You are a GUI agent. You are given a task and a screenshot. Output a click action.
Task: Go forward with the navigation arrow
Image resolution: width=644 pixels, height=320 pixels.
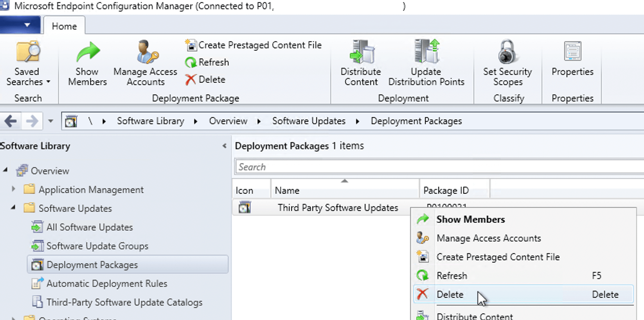(32, 121)
